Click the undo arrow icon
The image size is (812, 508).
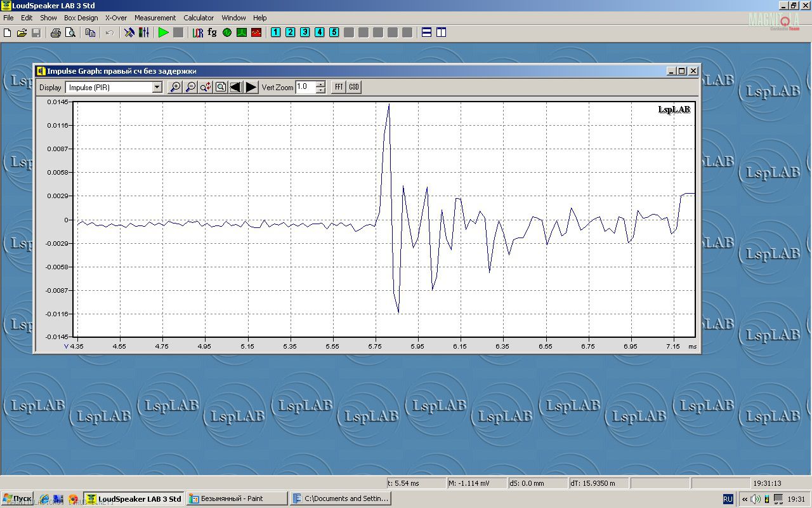(x=110, y=32)
